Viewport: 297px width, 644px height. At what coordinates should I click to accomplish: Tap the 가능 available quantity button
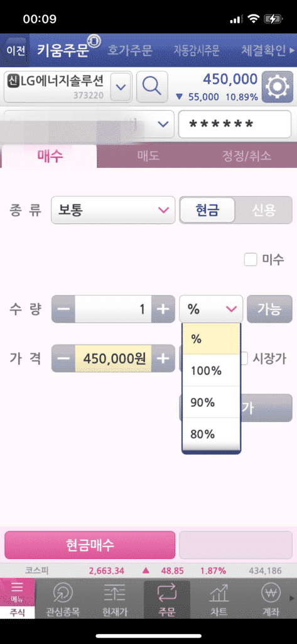(269, 309)
